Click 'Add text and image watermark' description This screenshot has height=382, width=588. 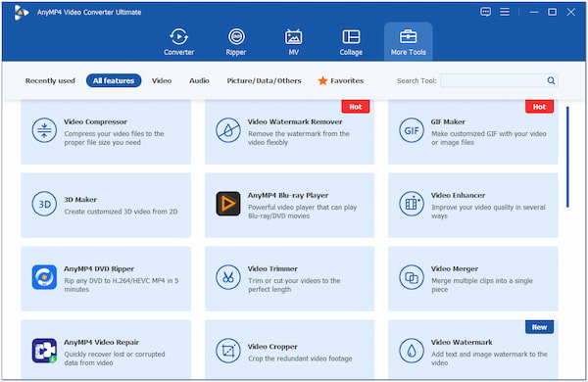pyautogui.click(x=489, y=358)
